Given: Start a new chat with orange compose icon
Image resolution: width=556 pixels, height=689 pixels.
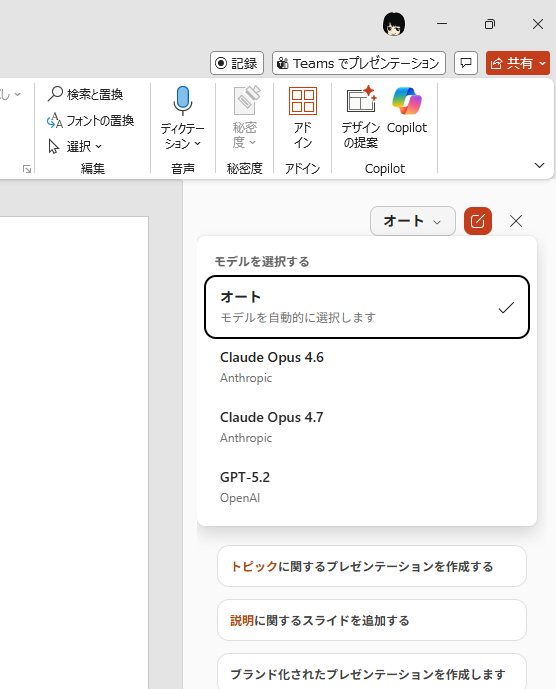Looking at the screenshot, I should (478, 221).
